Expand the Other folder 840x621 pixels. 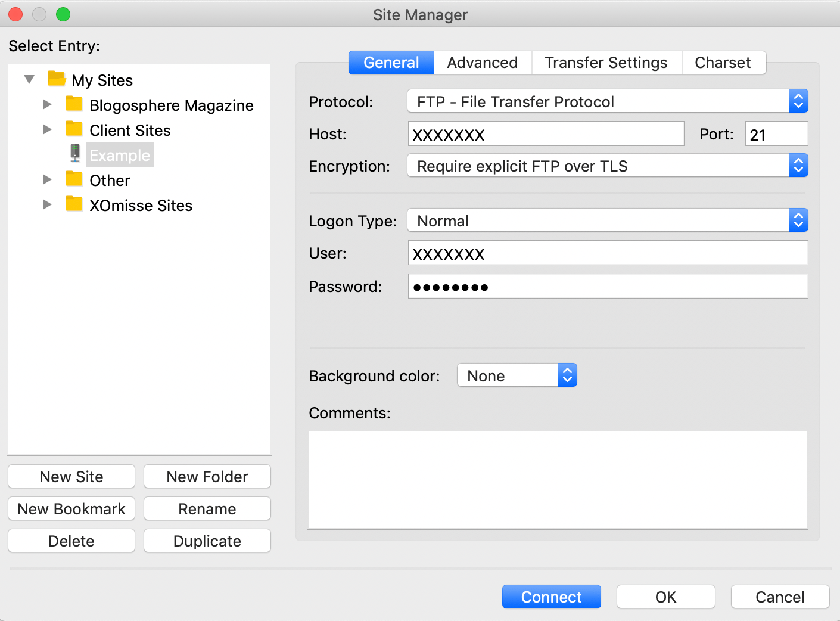[47, 179]
